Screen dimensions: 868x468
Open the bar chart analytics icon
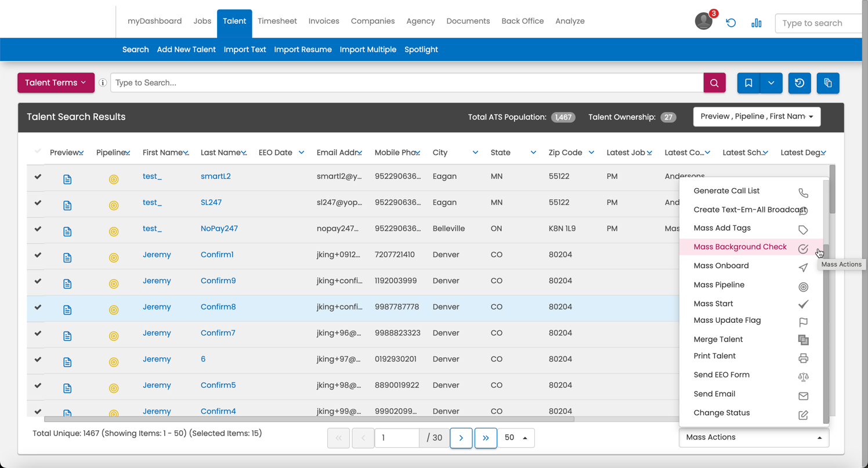[756, 23]
